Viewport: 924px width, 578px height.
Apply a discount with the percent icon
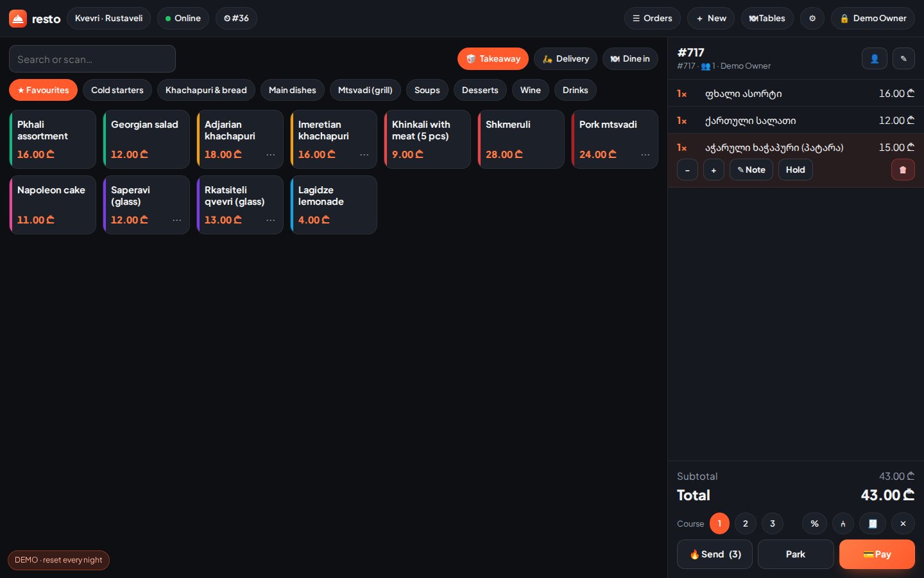814,523
